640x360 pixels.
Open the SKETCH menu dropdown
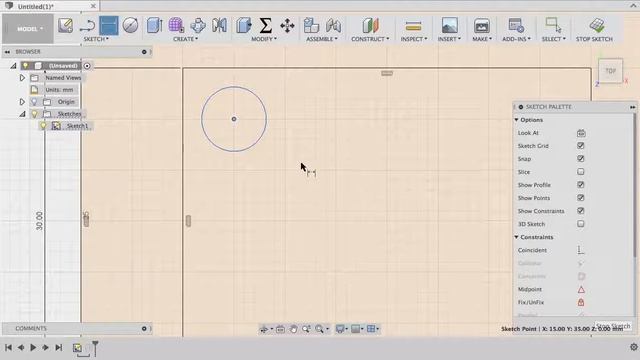click(x=96, y=39)
